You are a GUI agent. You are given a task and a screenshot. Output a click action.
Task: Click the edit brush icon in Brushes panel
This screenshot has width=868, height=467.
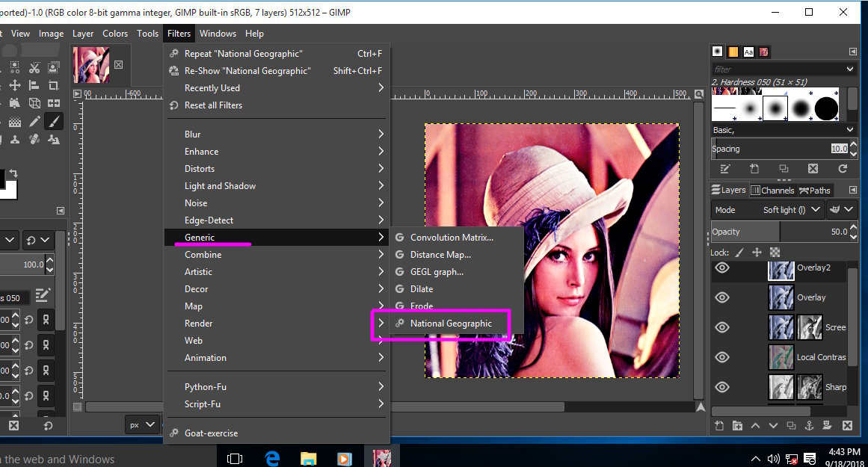click(724, 169)
